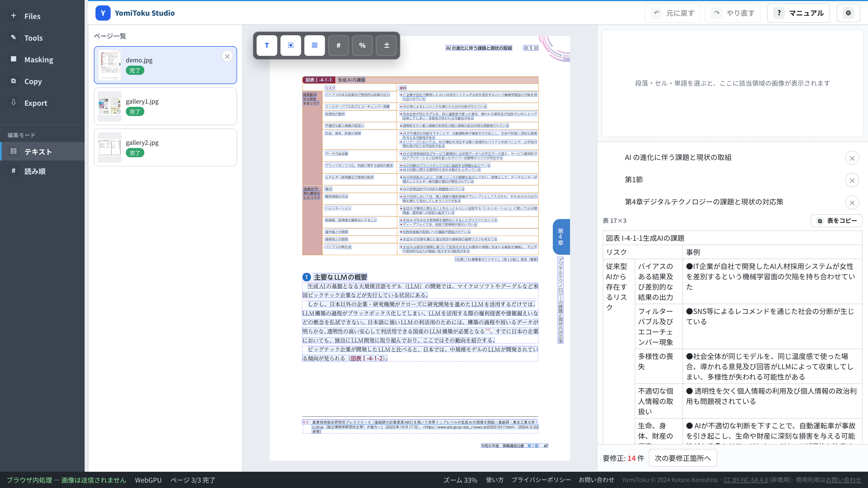Image resolution: width=868 pixels, height=488 pixels.
Task: Select Masking in the sidebar
Action: coord(42,60)
